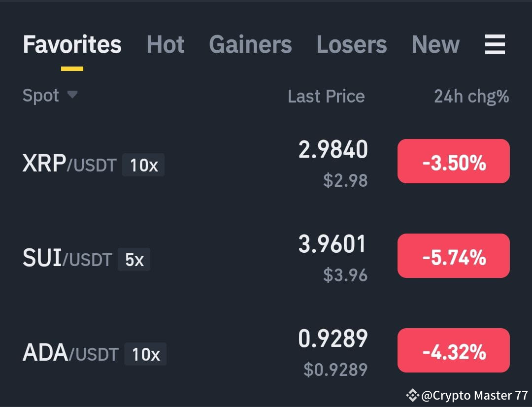The width and height of the screenshot is (532, 407).
Task: Click the Binance logo watermark icon
Action: [x=412, y=395]
